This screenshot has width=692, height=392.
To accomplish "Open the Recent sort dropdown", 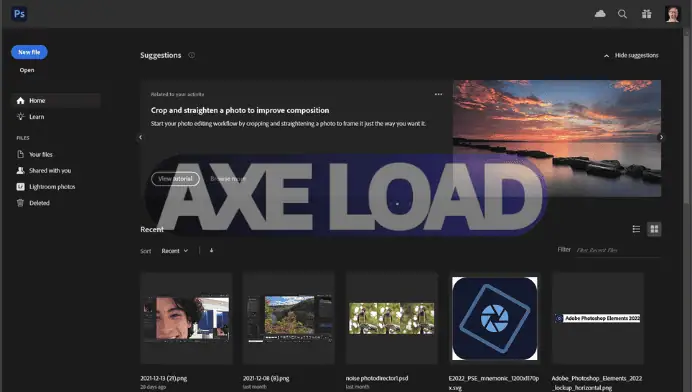I will pos(175,251).
